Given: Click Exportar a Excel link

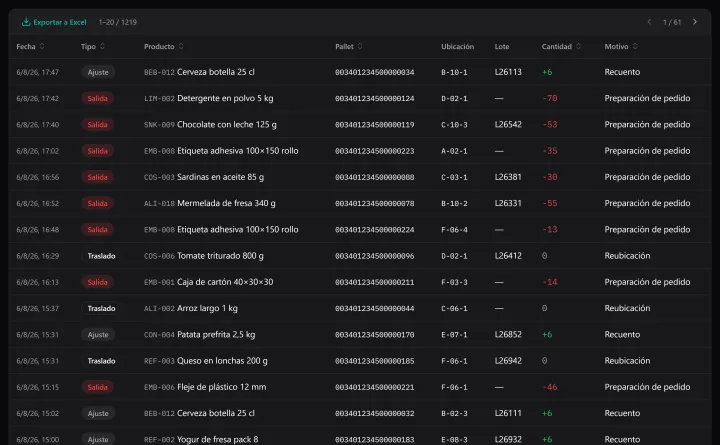Looking at the screenshot, I should (54, 22).
